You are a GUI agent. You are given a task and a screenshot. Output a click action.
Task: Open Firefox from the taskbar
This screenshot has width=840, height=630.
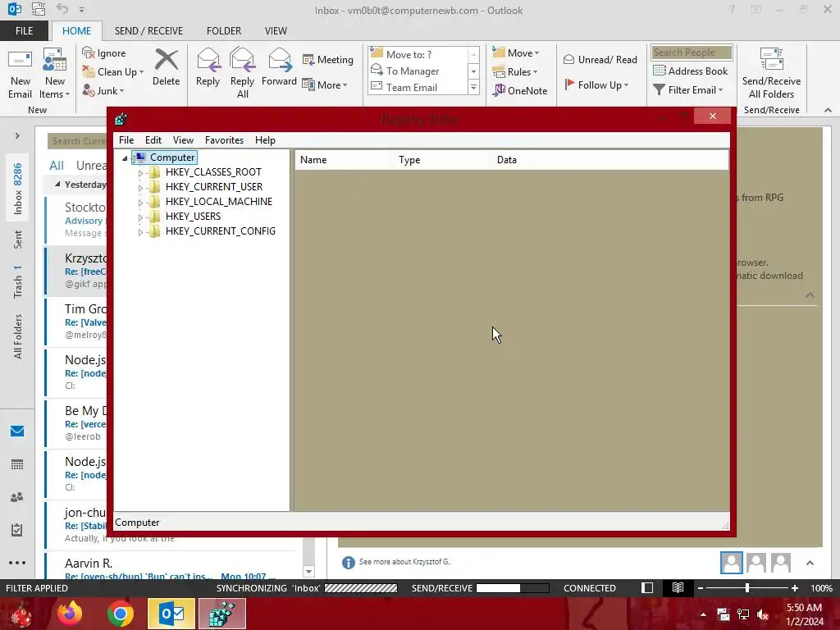tap(70, 614)
